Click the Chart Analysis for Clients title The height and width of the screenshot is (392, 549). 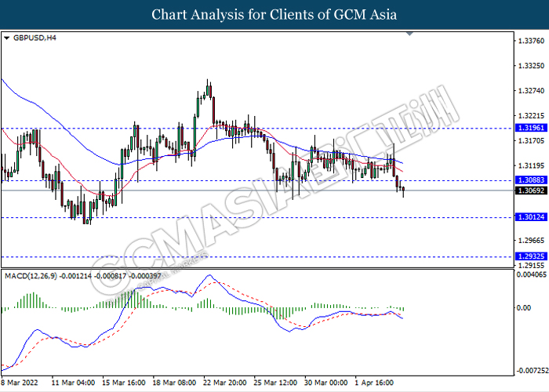pos(274,15)
